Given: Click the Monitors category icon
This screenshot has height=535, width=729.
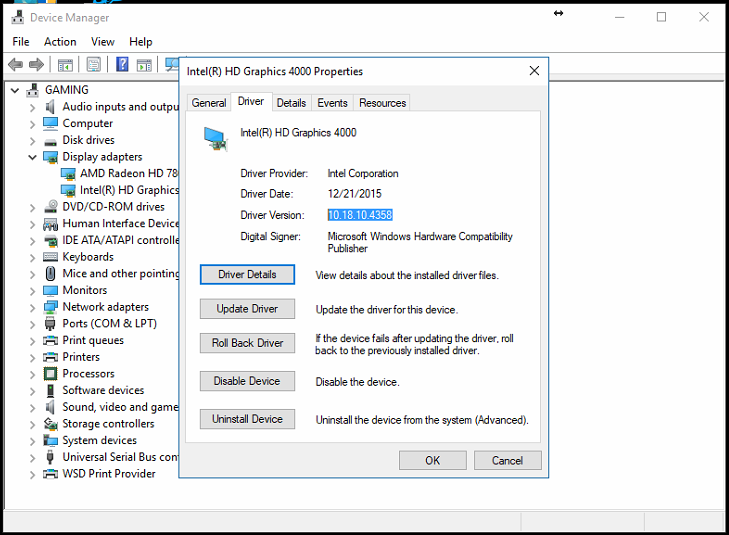Looking at the screenshot, I should click(50, 291).
